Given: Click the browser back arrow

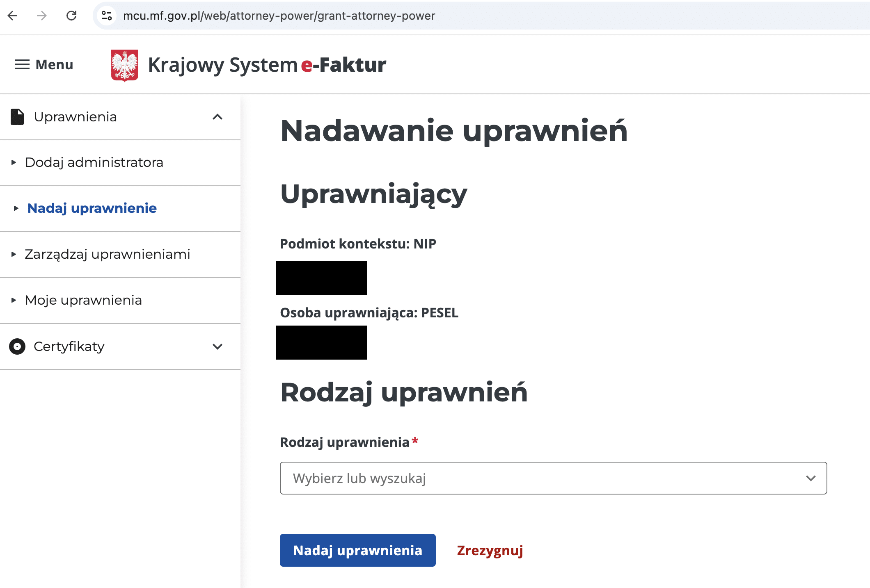Looking at the screenshot, I should [13, 16].
